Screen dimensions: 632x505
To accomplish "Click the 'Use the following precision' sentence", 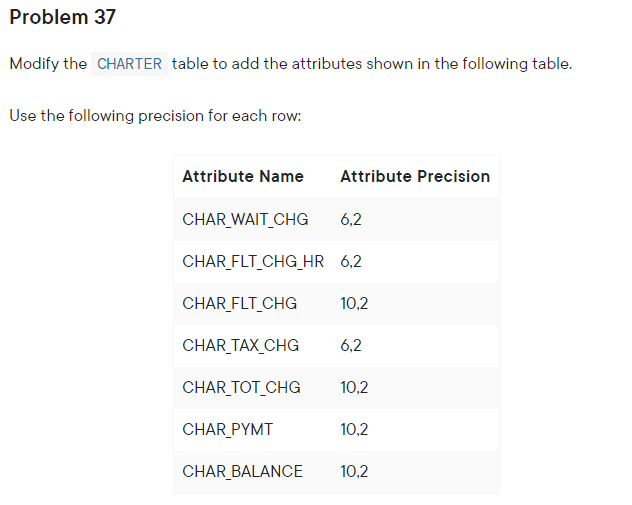I will [x=155, y=116].
